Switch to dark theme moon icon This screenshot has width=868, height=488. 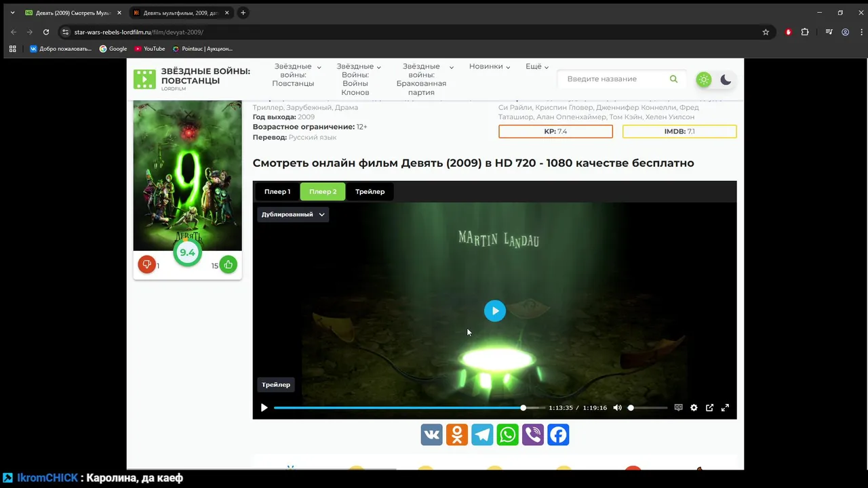(x=726, y=79)
